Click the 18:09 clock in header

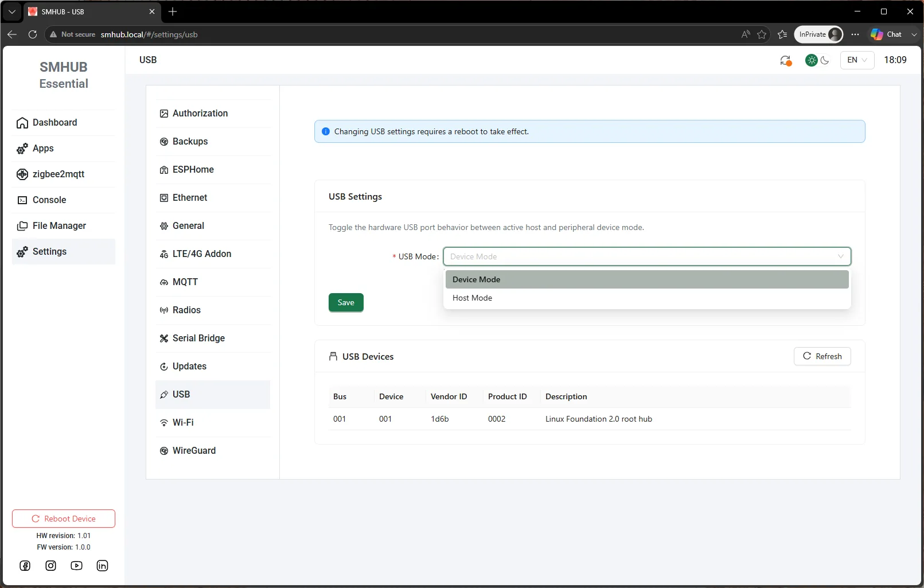[x=895, y=60]
